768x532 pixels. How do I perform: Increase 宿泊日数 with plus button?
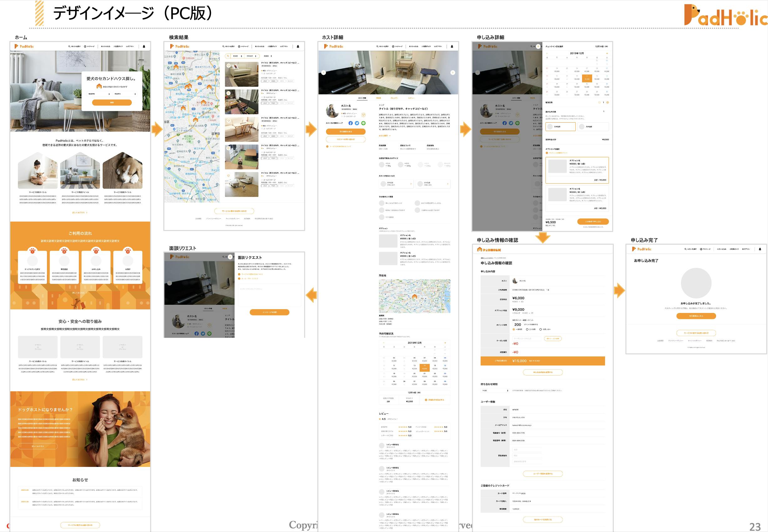click(x=607, y=102)
